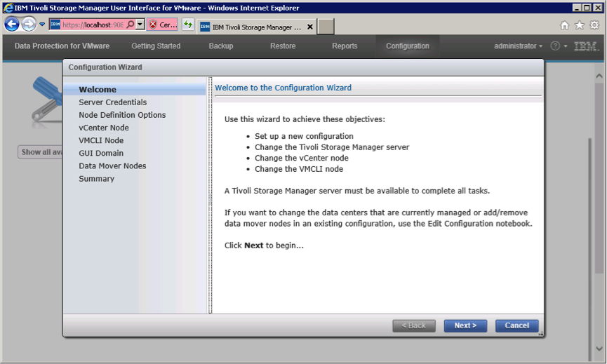Close the IBM Tivoli Storage Manager tab
Viewport: 607px width, 364px height.
[x=309, y=27]
